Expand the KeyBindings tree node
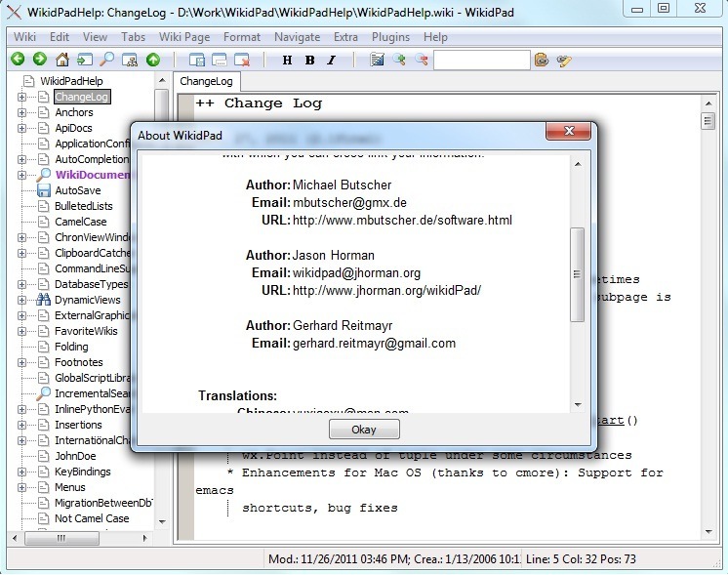This screenshot has height=575, width=728. coord(21,472)
